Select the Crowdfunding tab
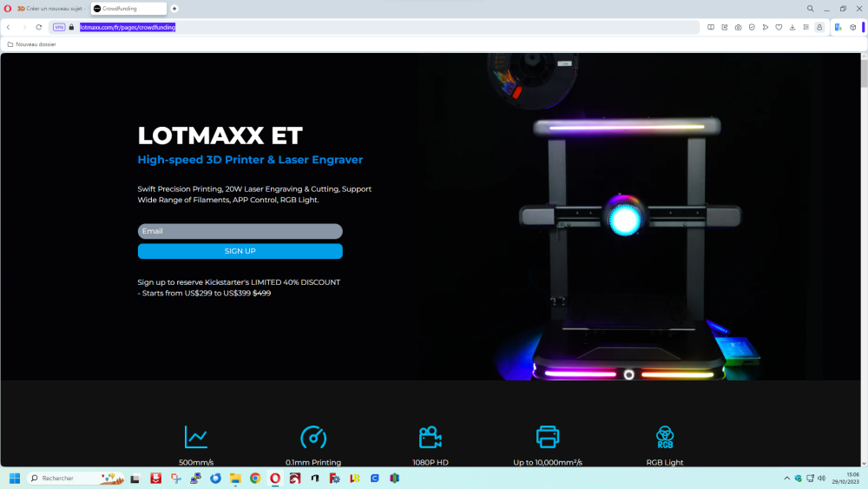Viewport: 868px width, 489px height. (x=128, y=9)
